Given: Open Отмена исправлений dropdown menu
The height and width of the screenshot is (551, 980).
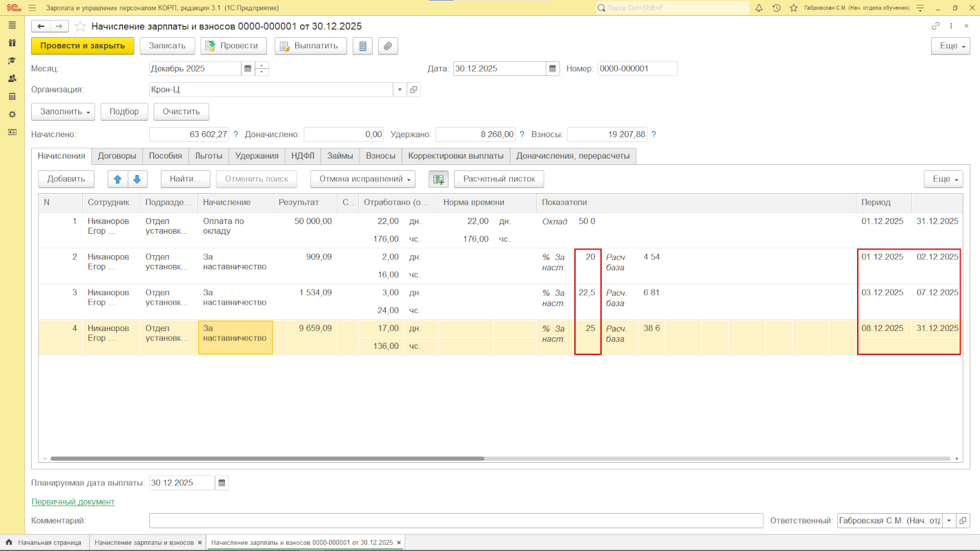Looking at the screenshot, I should pos(362,179).
